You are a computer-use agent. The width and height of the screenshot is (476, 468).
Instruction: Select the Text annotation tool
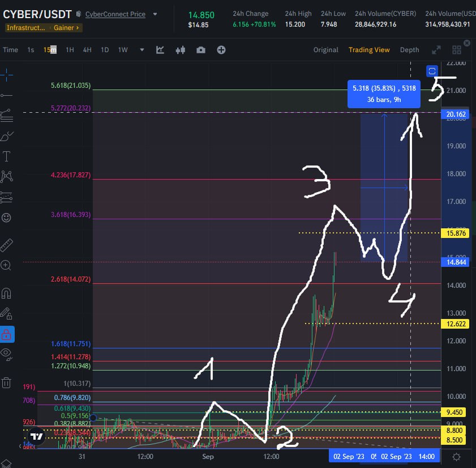6,156
